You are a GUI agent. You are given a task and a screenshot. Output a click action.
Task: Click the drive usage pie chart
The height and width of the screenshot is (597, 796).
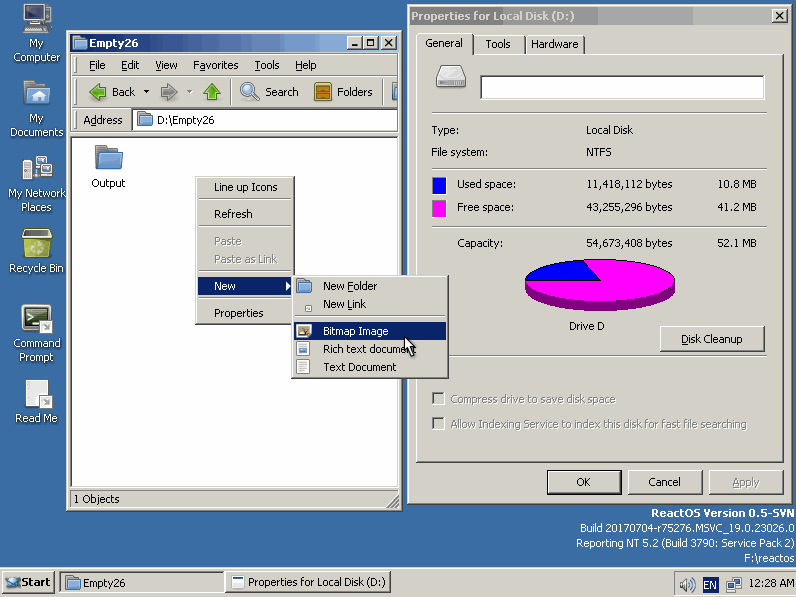click(x=600, y=284)
